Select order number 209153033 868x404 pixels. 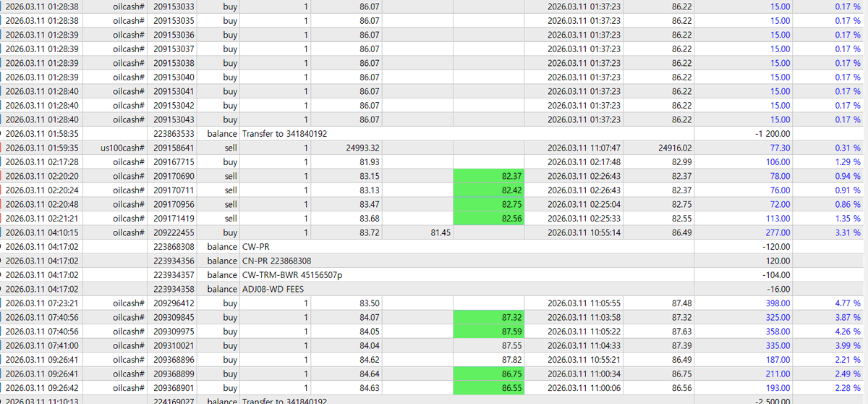coord(174,7)
